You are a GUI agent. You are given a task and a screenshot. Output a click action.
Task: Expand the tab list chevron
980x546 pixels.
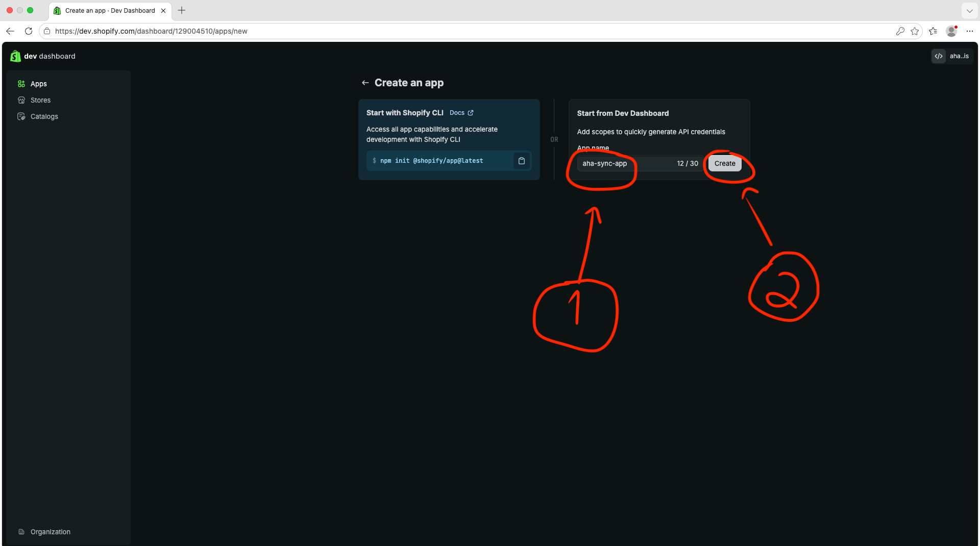click(969, 10)
